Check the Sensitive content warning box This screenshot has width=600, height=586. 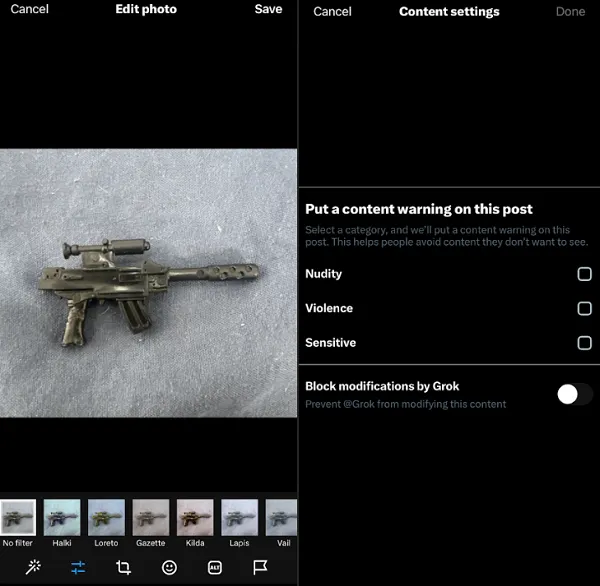(x=584, y=343)
